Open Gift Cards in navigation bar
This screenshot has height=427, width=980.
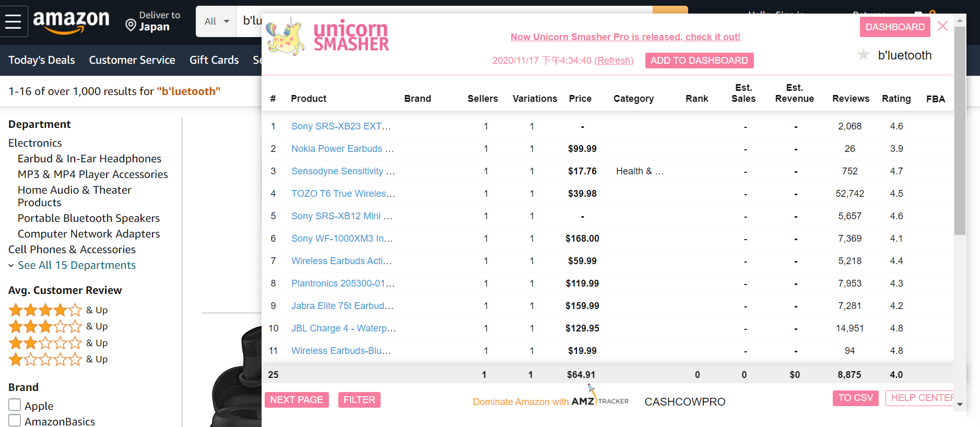tap(214, 60)
